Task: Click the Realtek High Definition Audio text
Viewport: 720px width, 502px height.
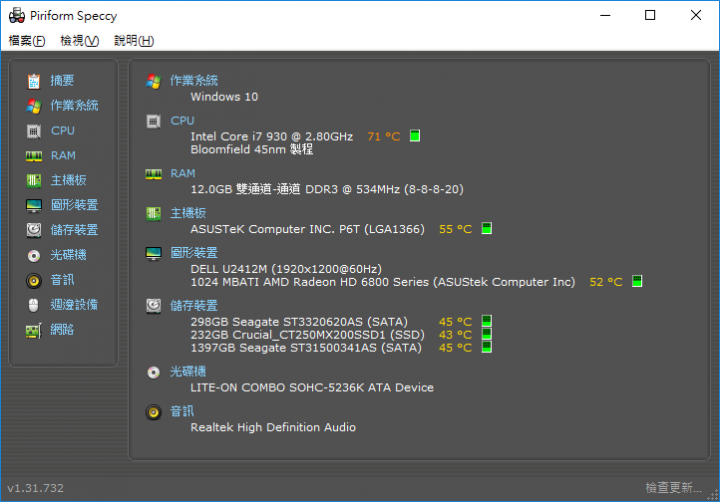Action: click(x=273, y=428)
